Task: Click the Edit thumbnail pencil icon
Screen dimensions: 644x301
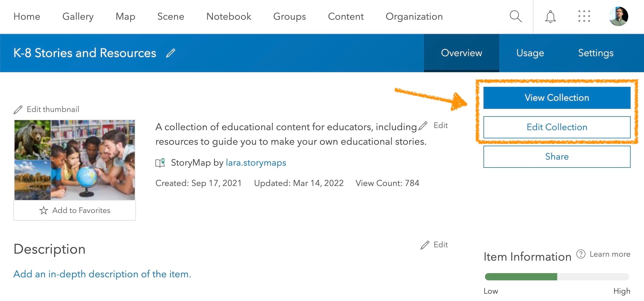Action: pyautogui.click(x=17, y=109)
